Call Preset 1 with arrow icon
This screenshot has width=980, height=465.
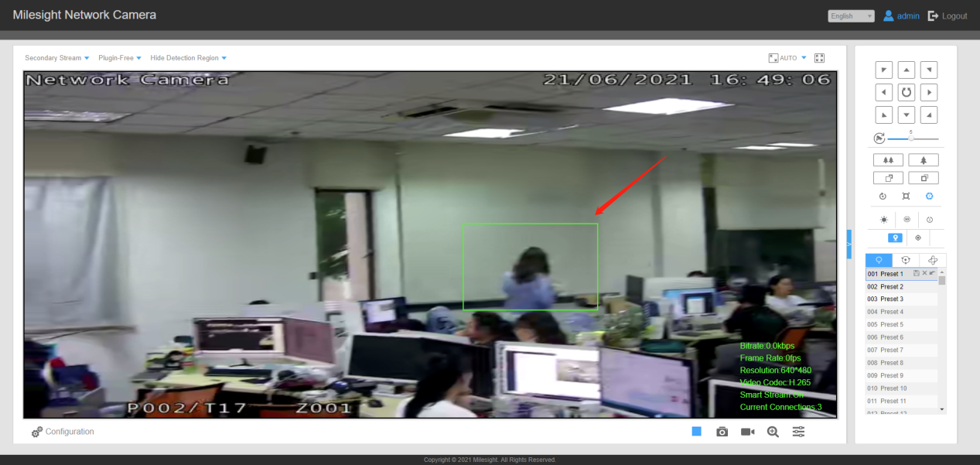[x=932, y=273]
